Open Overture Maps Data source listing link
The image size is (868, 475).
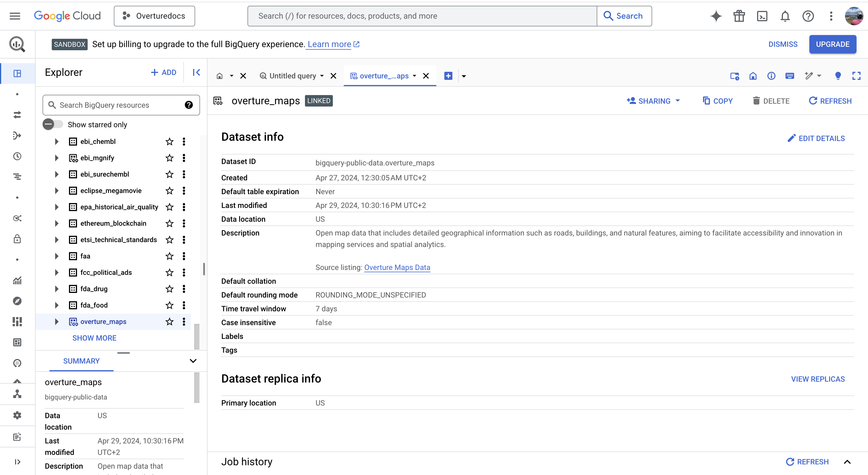[x=397, y=267]
